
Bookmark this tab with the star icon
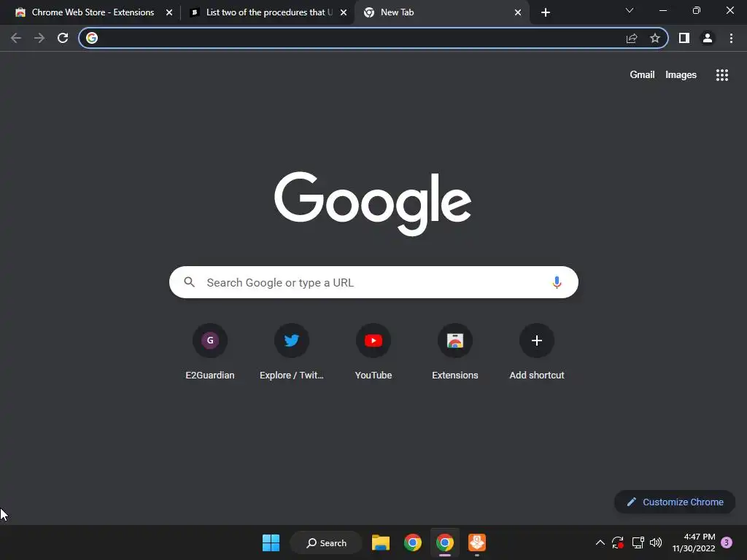pos(655,38)
